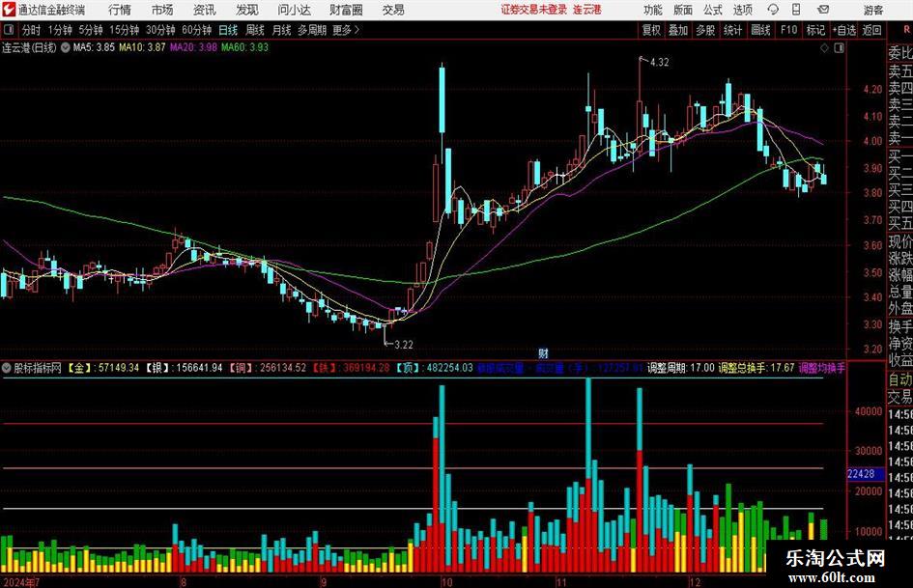Expand the 更多 periods chevron
Screen dimensions: 913x588
(x=347, y=30)
